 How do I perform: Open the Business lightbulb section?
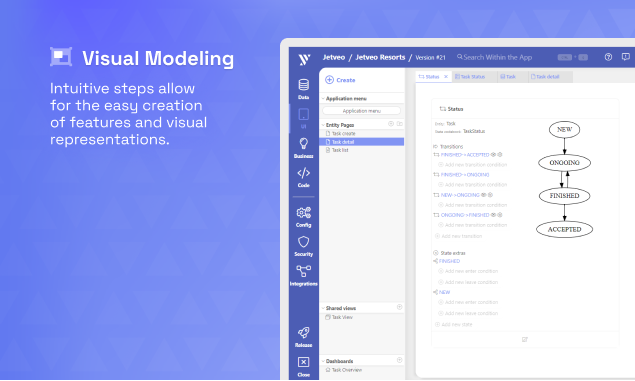[x=303, y=148]
